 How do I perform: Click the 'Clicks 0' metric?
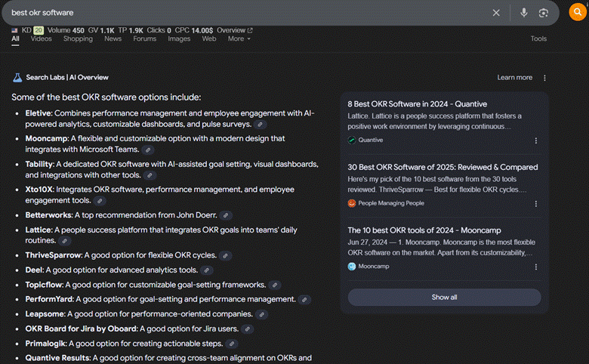click(x=159, y=30)
